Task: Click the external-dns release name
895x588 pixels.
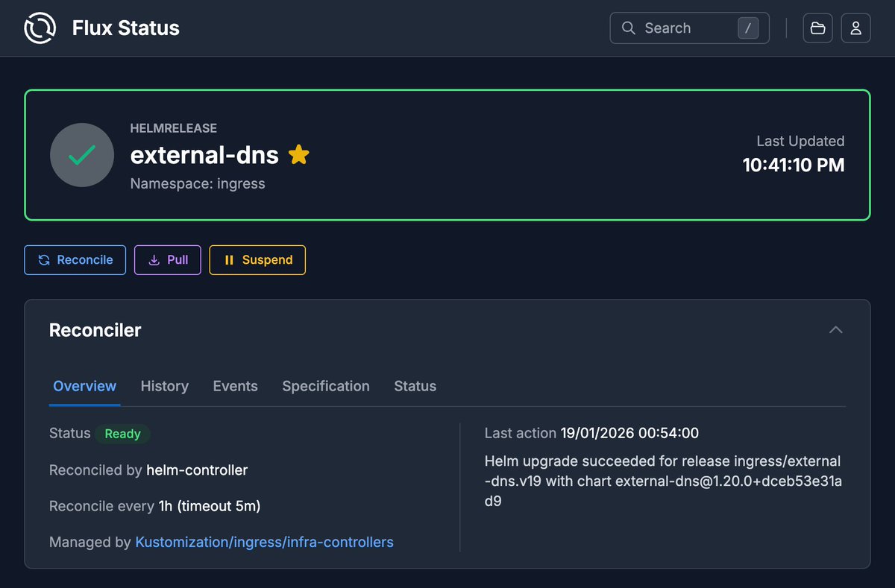Action: (204, 155)
